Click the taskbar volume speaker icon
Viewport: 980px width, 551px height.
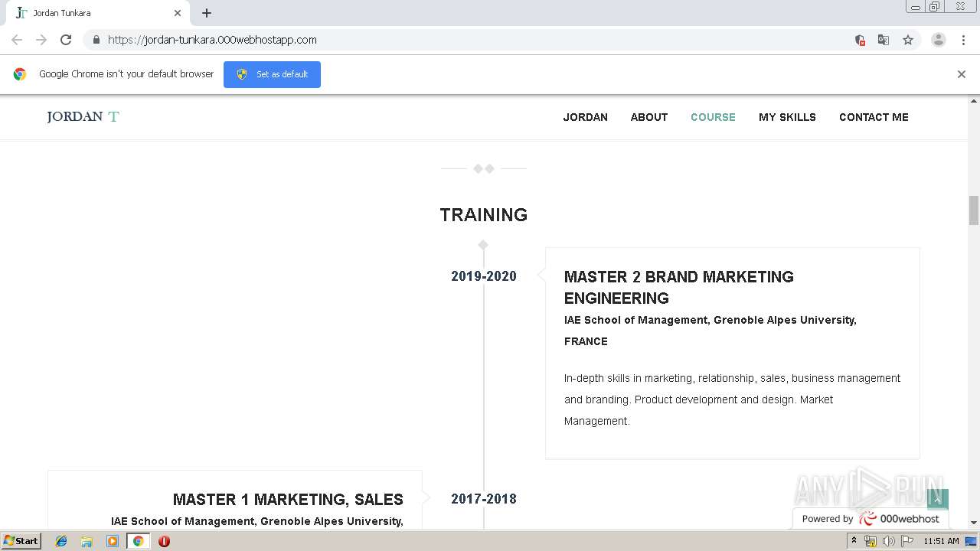pyautogui.click(x=888, y=541)
